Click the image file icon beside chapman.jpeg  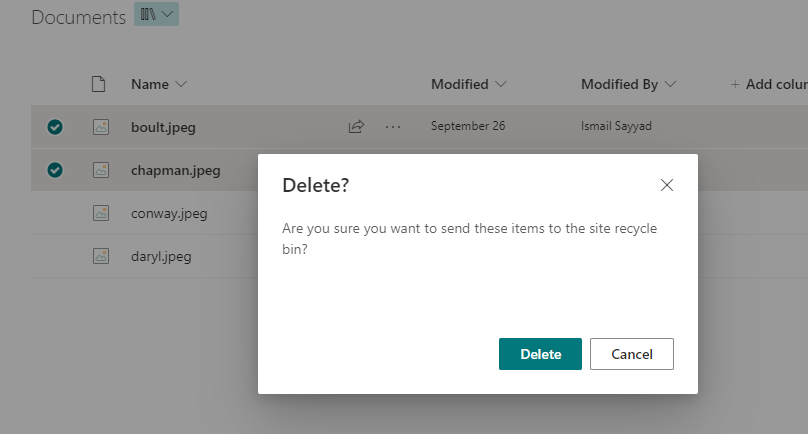(100, 170)
